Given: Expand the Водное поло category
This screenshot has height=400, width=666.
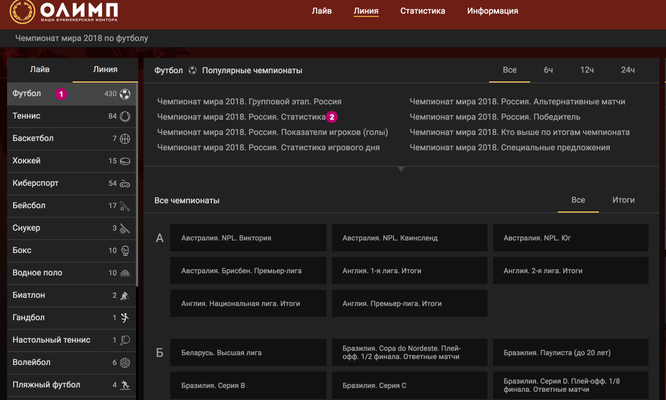Looking at the screenshot, I should (60, 272).
